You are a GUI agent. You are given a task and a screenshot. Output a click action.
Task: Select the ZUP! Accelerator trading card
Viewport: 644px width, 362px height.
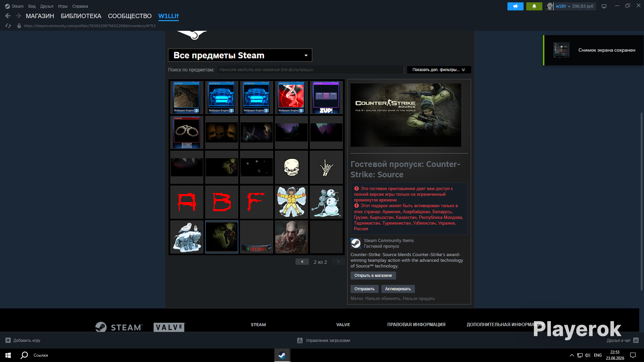coord(326,97)
